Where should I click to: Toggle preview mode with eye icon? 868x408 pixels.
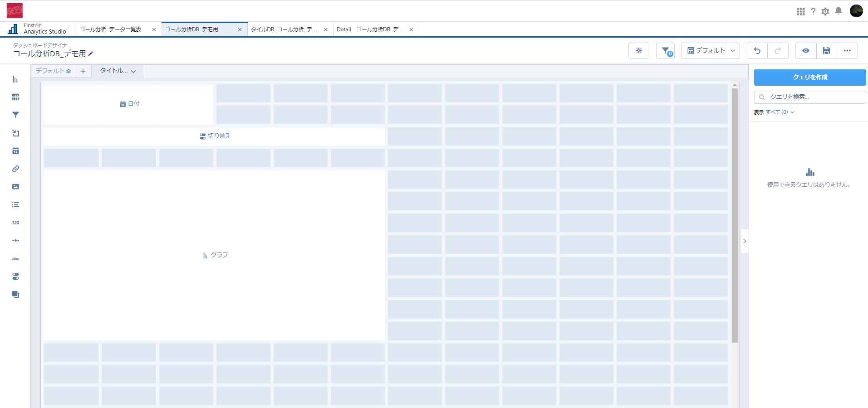pos(805,51)
